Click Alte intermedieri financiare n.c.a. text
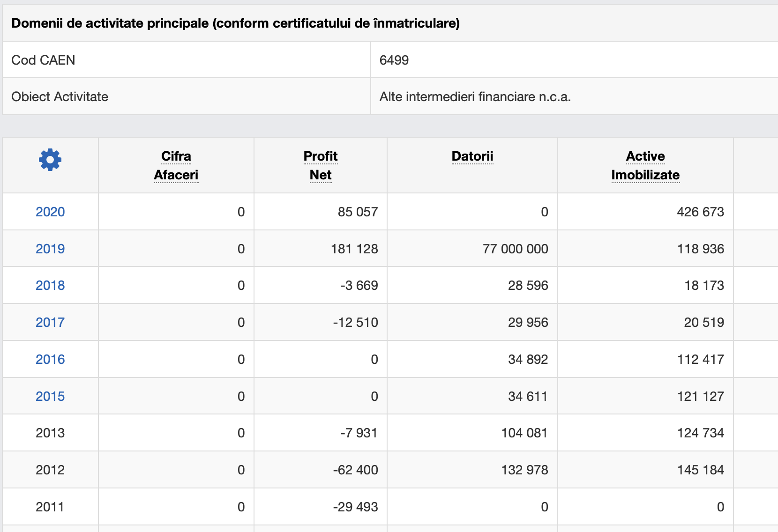The height and width of the screenshot is (532, 778). 475,96
